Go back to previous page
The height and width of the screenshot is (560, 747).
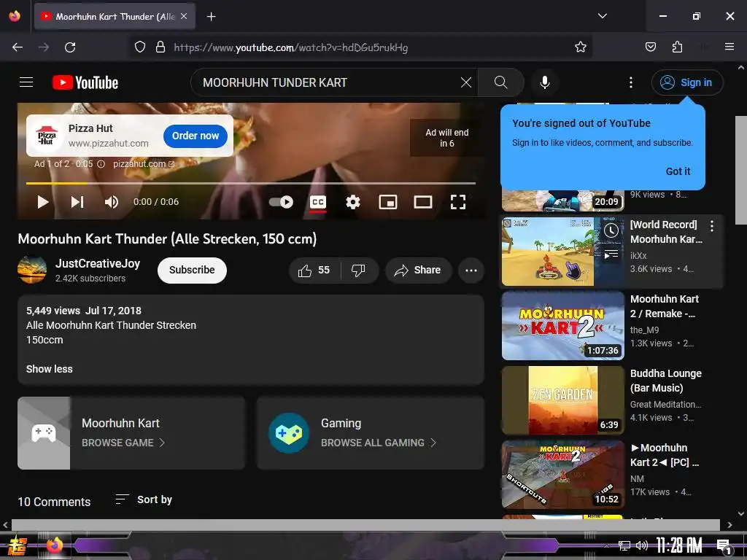coord(18,47)
